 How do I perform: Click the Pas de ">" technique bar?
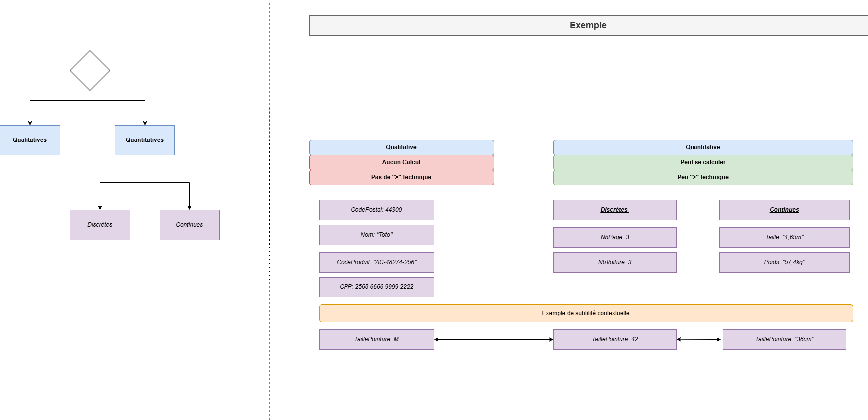tap(401, 177)
